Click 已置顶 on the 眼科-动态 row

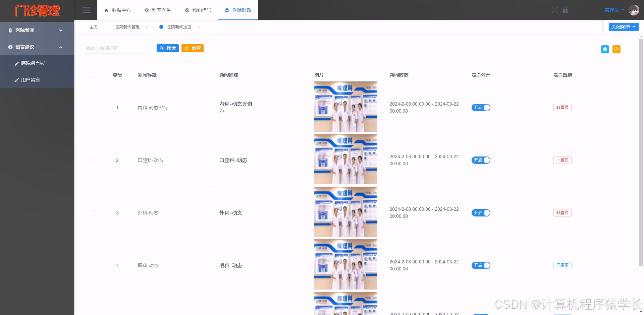pos(562,265)
